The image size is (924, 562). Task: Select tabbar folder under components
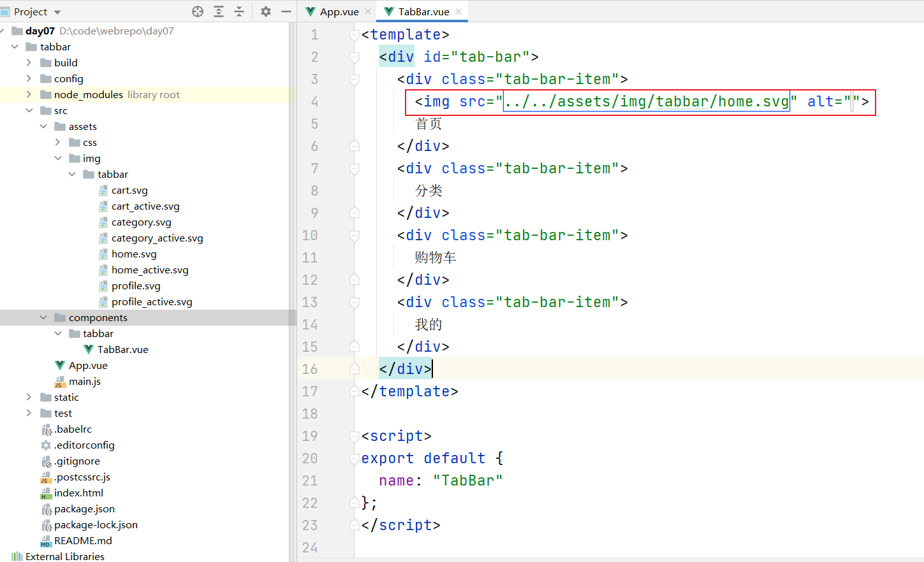click(98, 333)
